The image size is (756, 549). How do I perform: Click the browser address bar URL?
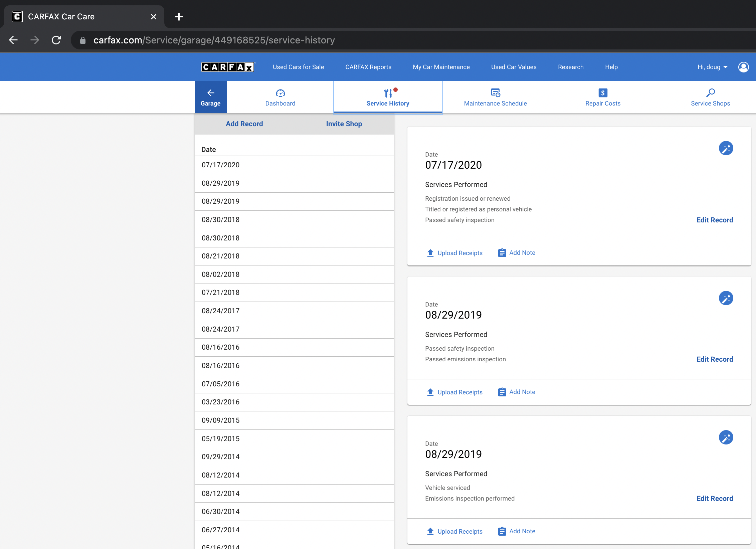(214, 40)
